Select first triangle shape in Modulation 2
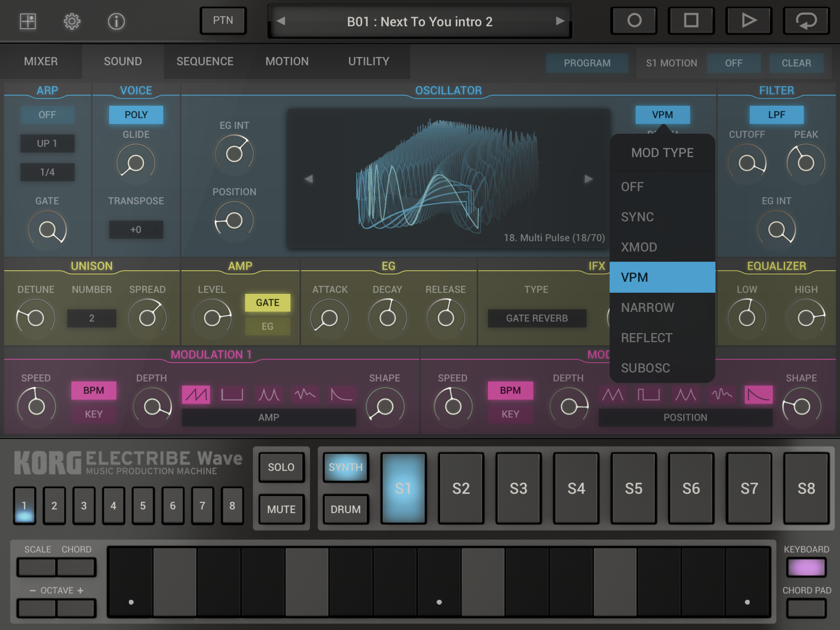840x630 pixels. (x=613, y=395)
